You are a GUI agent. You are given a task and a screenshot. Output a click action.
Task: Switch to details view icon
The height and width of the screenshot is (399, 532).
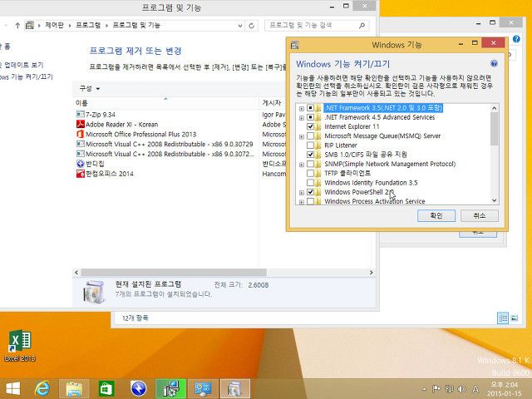click(x=503, y=318)
